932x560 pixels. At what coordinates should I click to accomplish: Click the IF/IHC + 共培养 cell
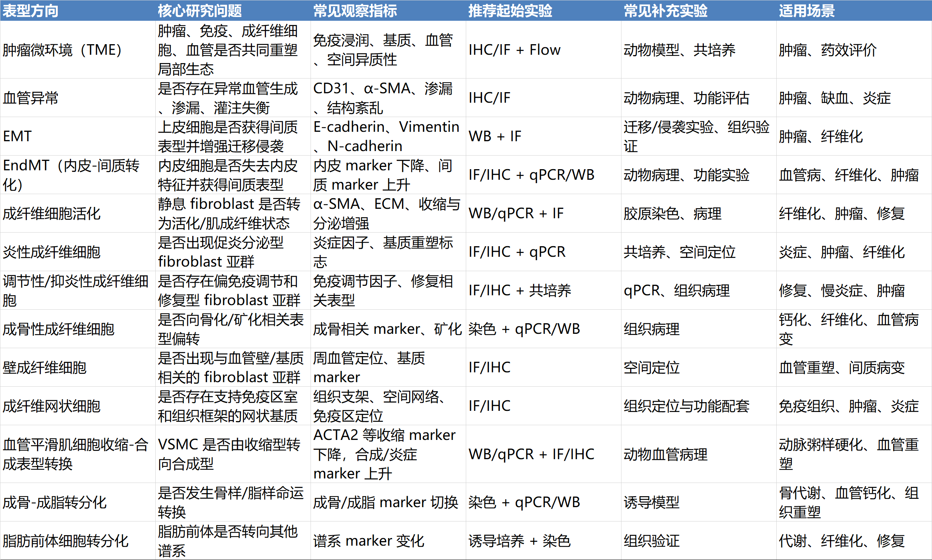519,290
